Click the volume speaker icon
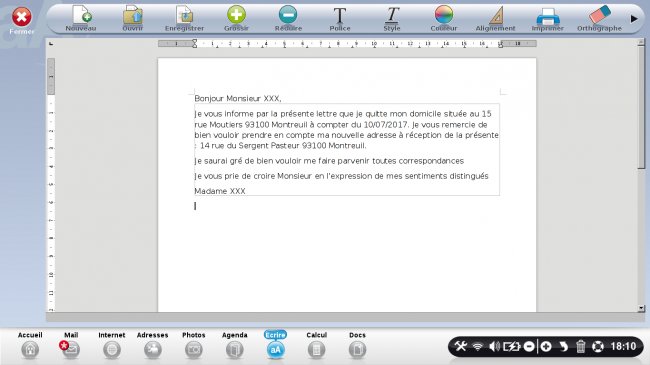 point(494,346)
